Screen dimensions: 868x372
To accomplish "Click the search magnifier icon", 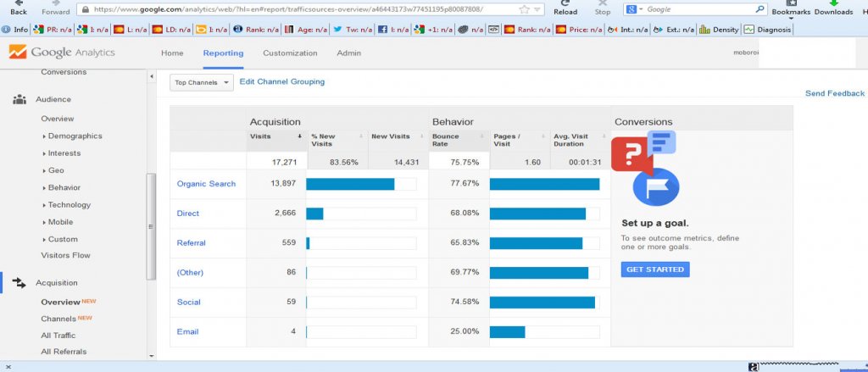I will click(x=760, y=9).
